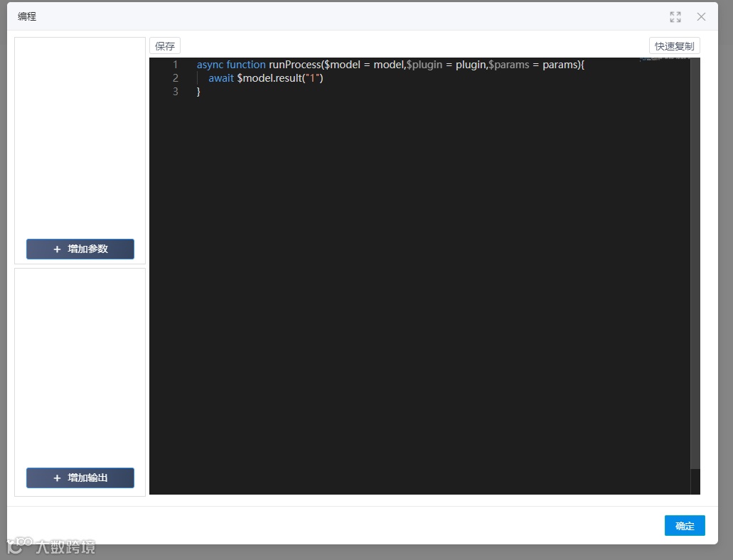Click the code minimap preview
The height and width of the screenshot is (560, 733).
coord(665,59)
